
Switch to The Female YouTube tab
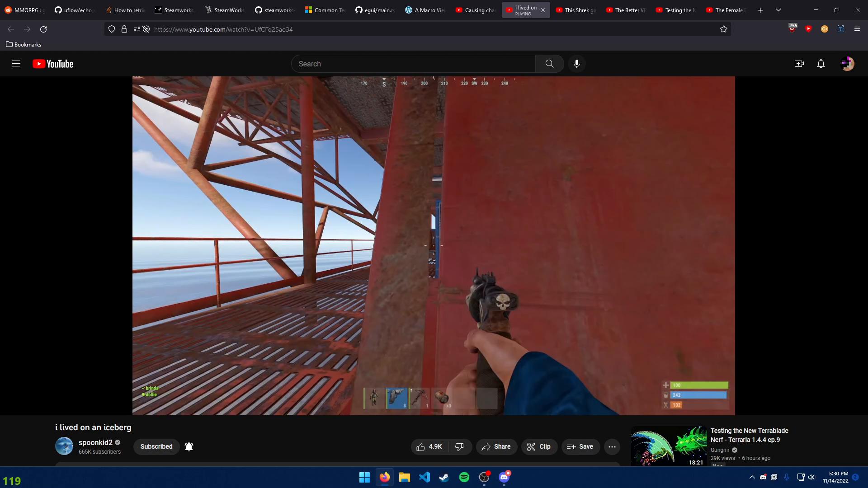726,10
